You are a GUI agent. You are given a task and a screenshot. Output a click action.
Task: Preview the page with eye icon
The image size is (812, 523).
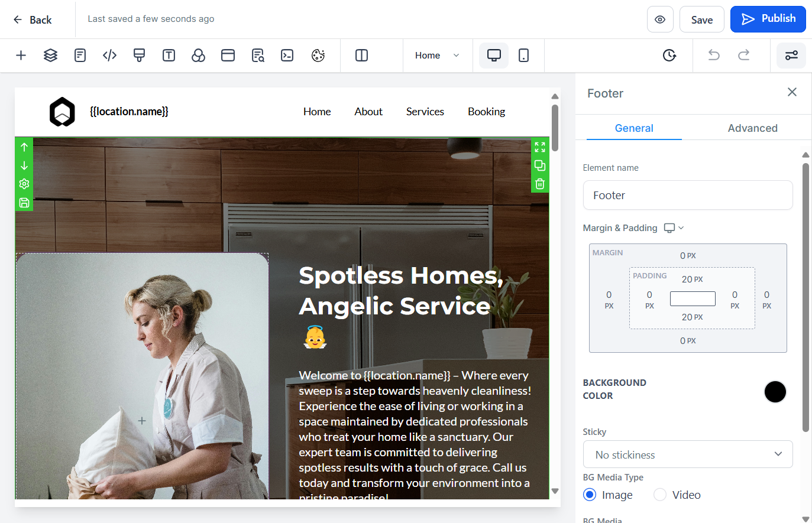tap(660, 20)
